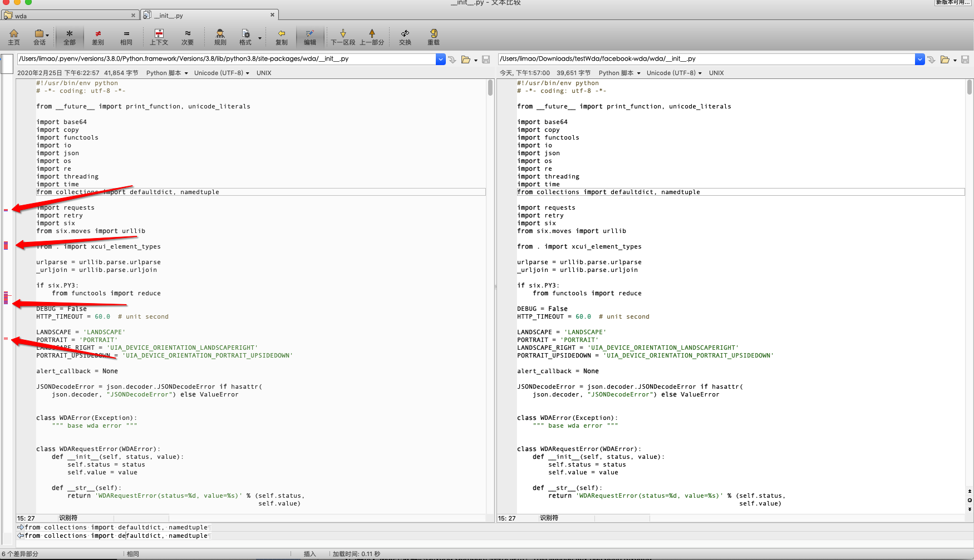The image size is (974, 560).
Task: Expand left path history dropdown
Action: click(x=441, y=59)
